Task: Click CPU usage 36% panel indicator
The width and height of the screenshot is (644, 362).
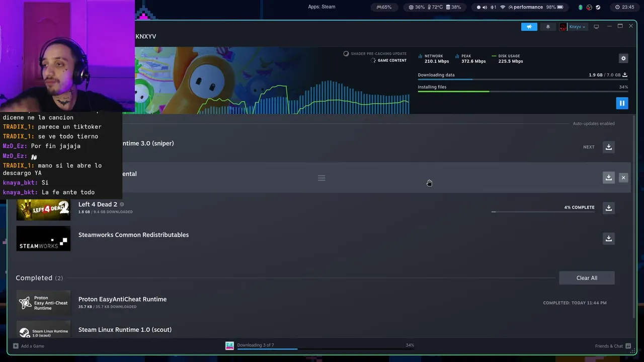Action: (417, 7)
